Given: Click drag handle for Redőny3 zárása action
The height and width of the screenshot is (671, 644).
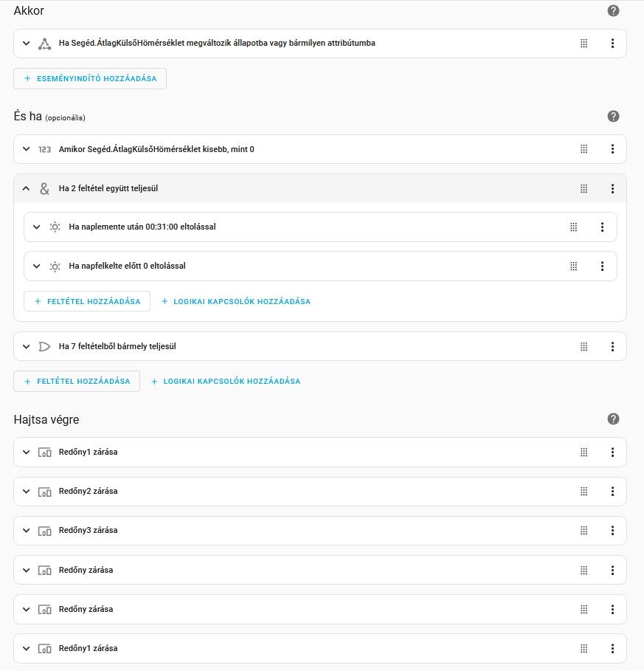Looking at the screenshot, I should (584, 531).
